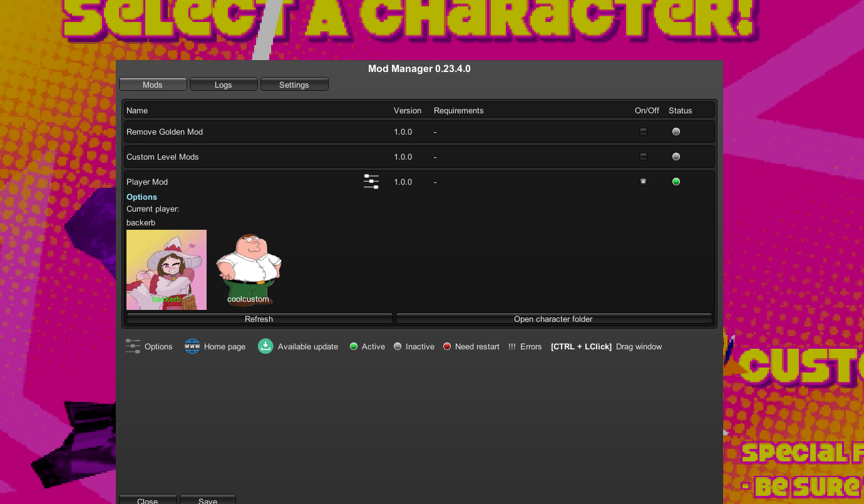Click the Available update download icon

pos(265,346)
